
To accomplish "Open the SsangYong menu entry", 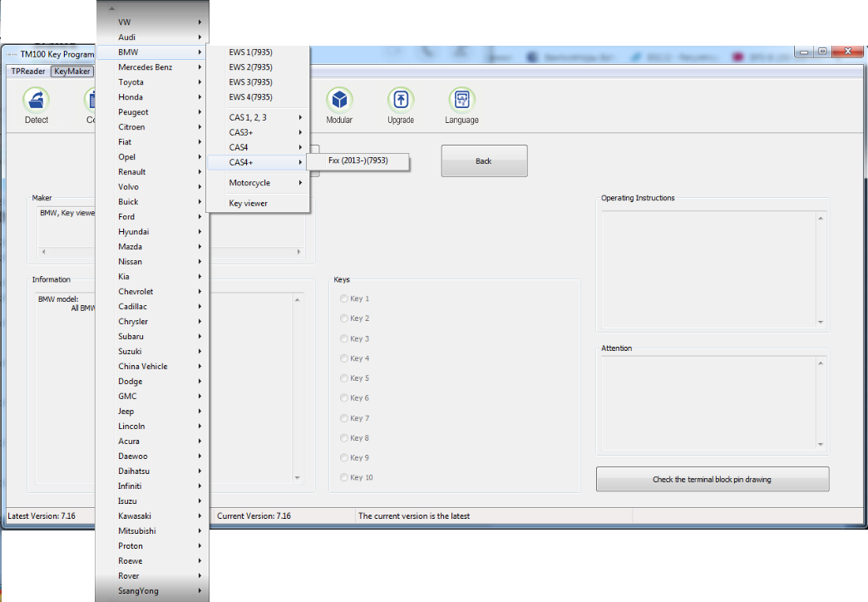I will click(152, 591).
